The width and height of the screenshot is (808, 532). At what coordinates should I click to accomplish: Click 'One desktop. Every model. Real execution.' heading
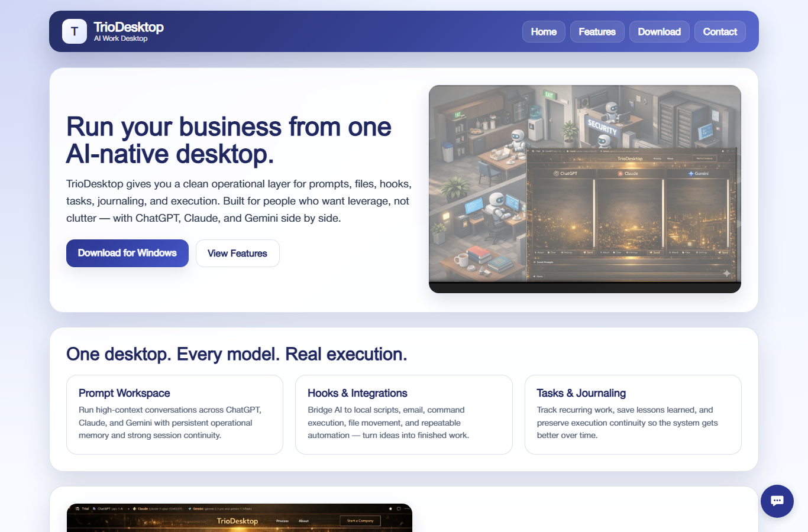[237, 354]
